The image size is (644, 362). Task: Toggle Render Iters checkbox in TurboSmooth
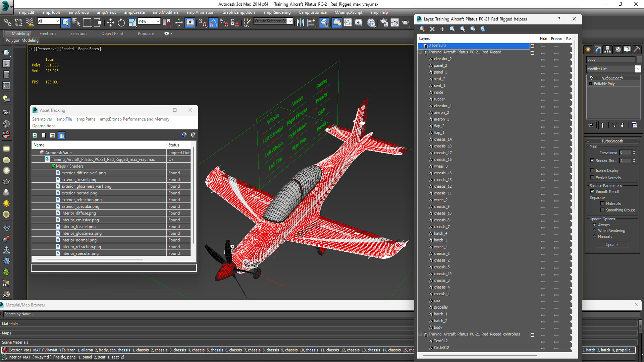(592, 161)
